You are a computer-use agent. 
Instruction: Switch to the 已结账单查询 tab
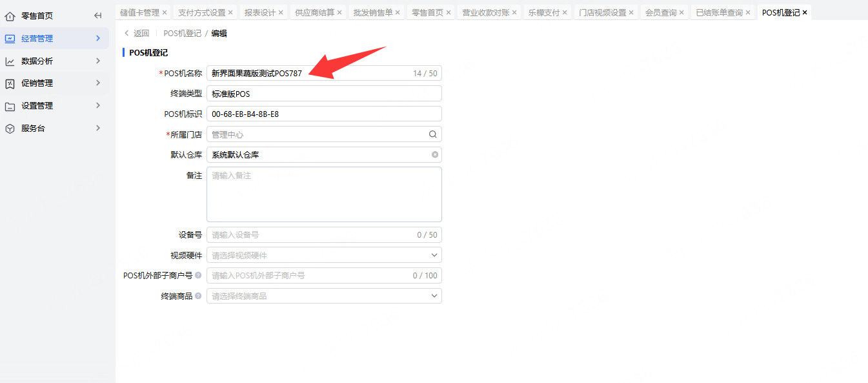pyautogui.click(x=720, y=12)
